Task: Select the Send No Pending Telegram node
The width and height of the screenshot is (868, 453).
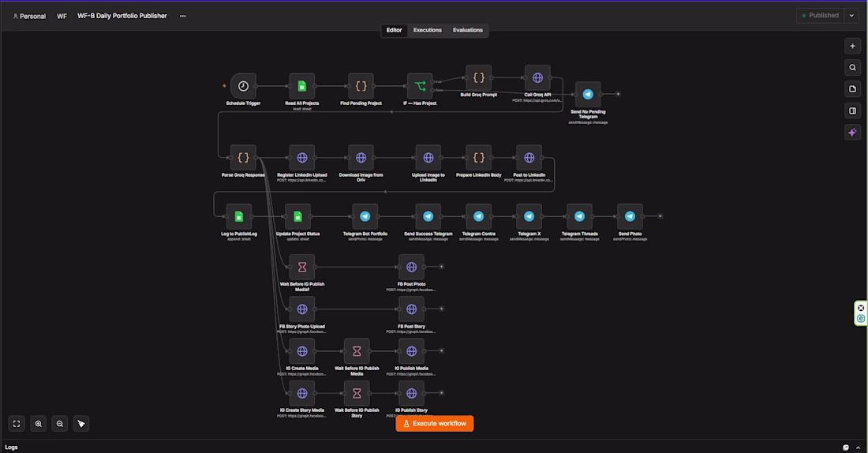Action: [588, 94]
